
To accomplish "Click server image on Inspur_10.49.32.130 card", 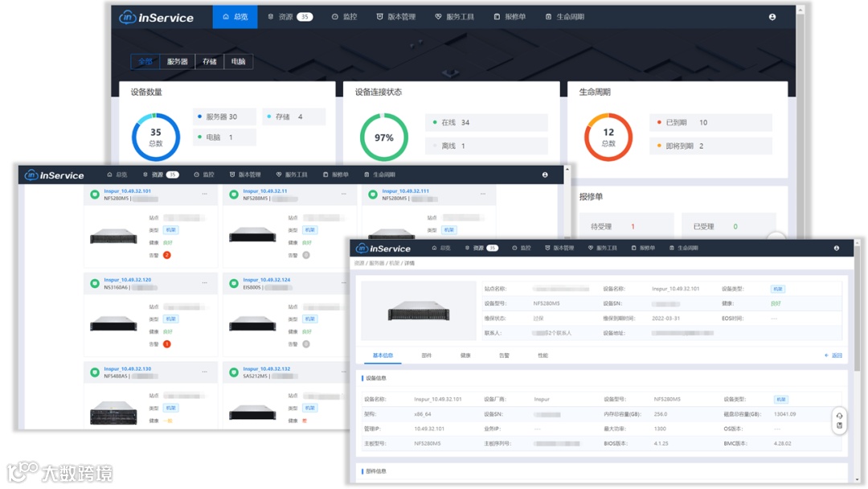I will [113, 412].
